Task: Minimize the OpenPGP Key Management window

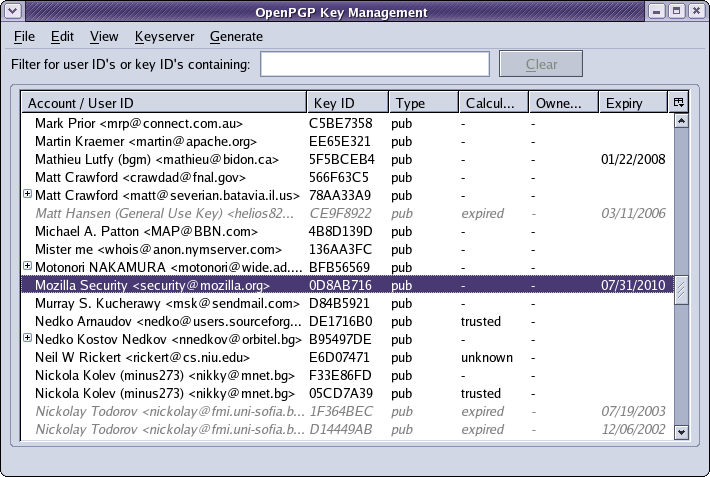Action: (x=657, y=11)
